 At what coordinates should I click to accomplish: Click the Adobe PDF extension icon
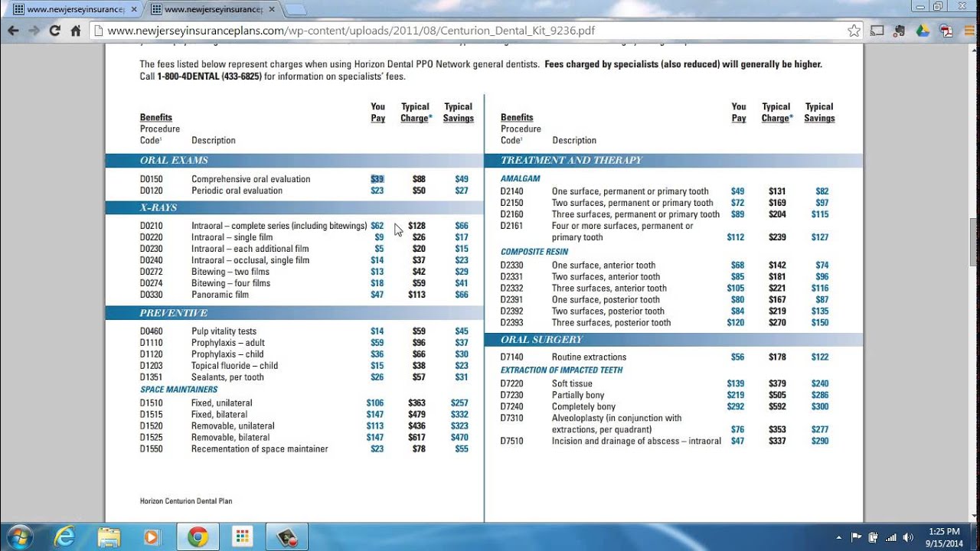(946, 31)
